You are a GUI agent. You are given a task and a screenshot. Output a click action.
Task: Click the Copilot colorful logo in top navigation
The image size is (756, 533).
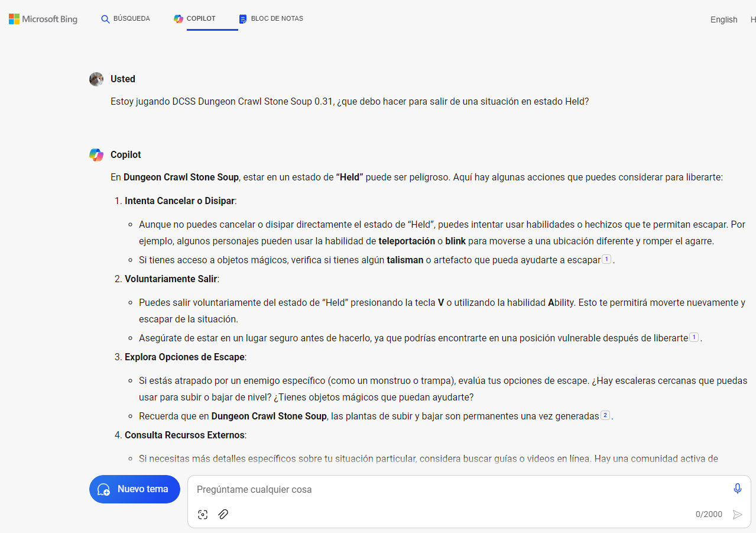point(179,19)
